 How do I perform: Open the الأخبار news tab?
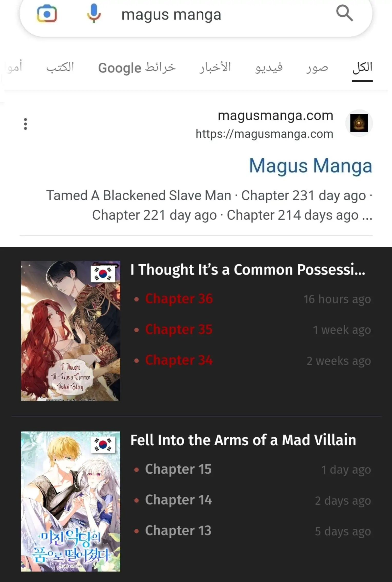(215, 67)
